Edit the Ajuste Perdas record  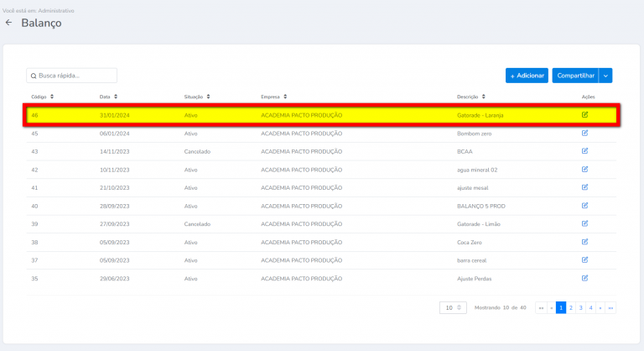point(584,278)
